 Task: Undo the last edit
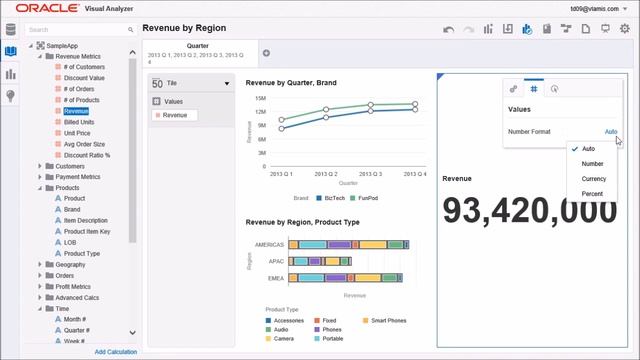[x=449, y=29]
